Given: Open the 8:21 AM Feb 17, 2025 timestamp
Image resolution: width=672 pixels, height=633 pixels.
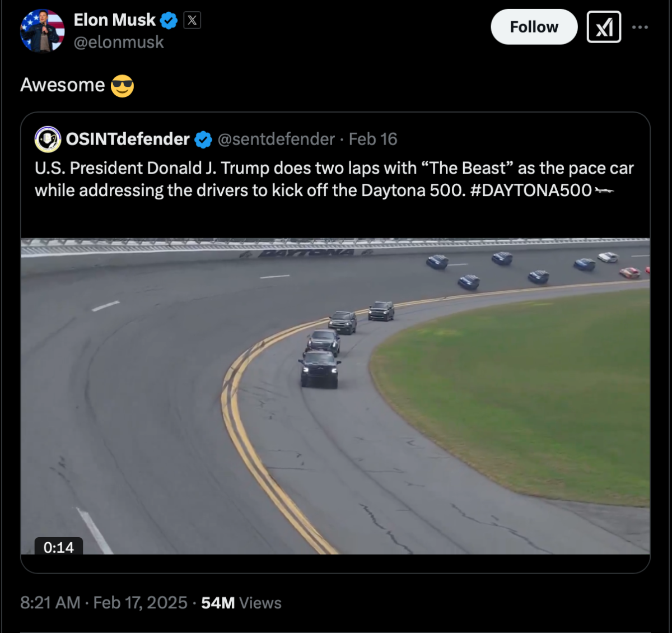Looking at the screenshot, I should pos(104,603).
